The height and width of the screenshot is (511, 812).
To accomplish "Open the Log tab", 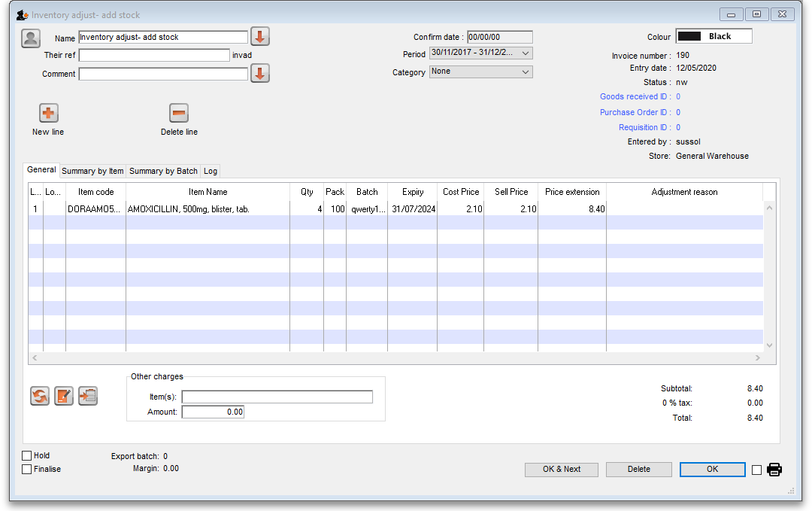I will point(211,171).
